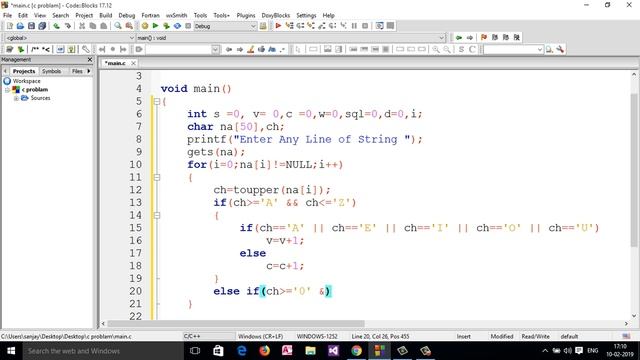Click the Jump back green arrow
The image size is (640, 360).
[459, 38]
